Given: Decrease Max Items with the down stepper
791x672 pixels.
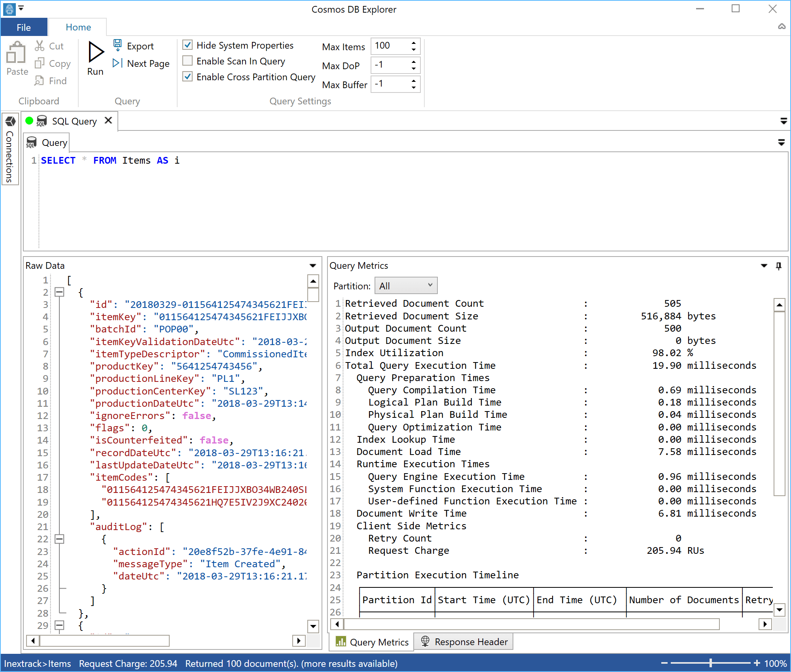Looking at the screenshot, I should tap(414, 50).
